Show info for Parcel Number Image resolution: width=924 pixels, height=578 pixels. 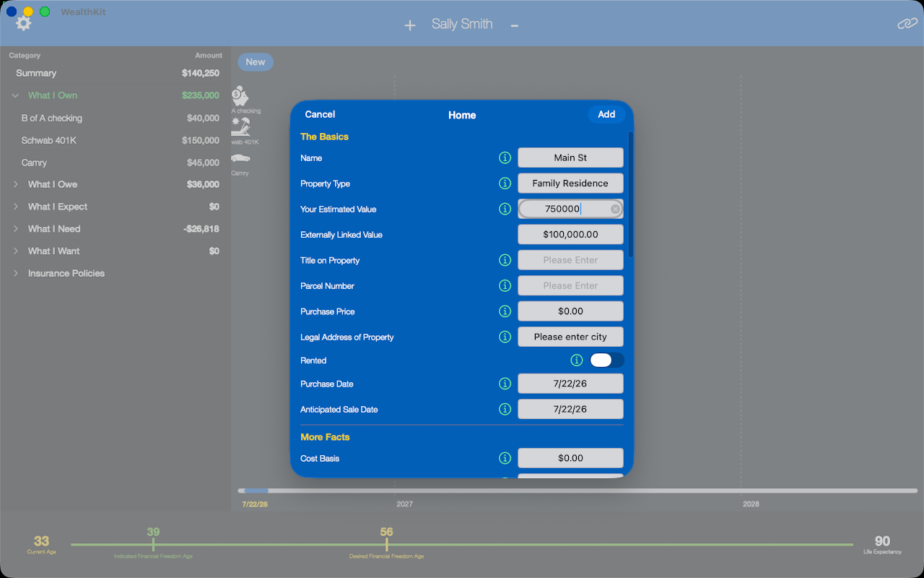(x=505, y=285)
